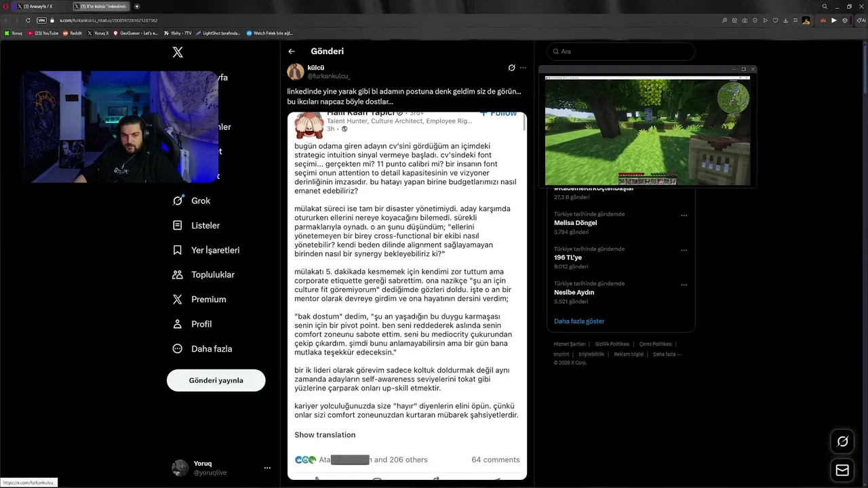This screenshot has width=868, height=488.
Task: Go back with the Gönderi arrow
Action: [x=292, y=52]
